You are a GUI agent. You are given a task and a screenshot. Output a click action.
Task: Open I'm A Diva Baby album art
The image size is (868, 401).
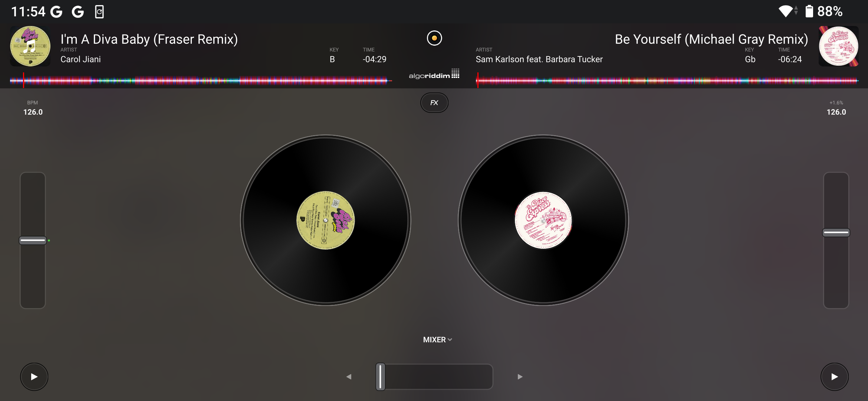pyautogui.click(x=30, y=46)
